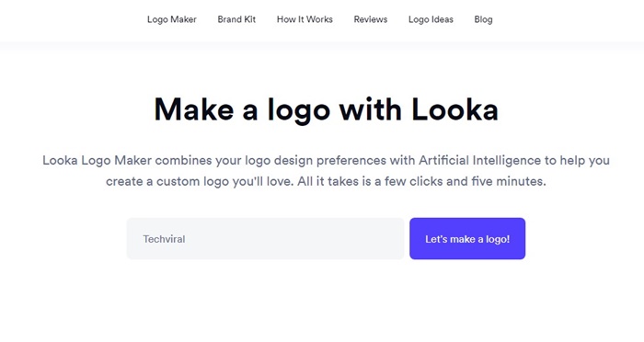Click the Make a logo with Looka heading
The height and width of the screenshot is (342, 644).
click(x=326, y=110)
